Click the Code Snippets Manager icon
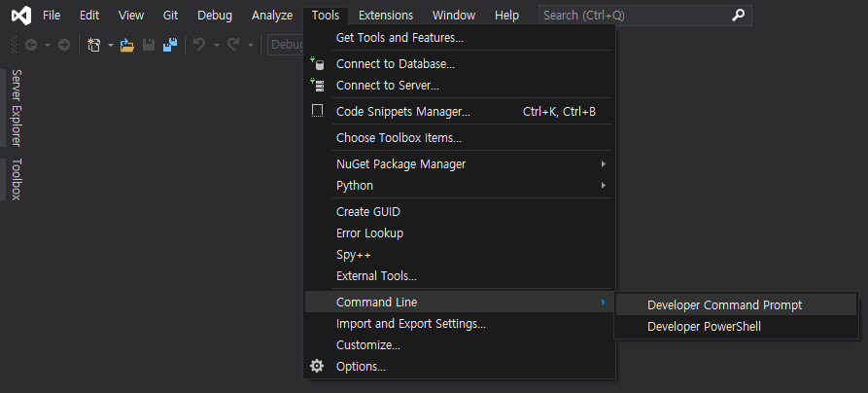The image size is (868, 393). pyautogui.click(x=317, y=112)
